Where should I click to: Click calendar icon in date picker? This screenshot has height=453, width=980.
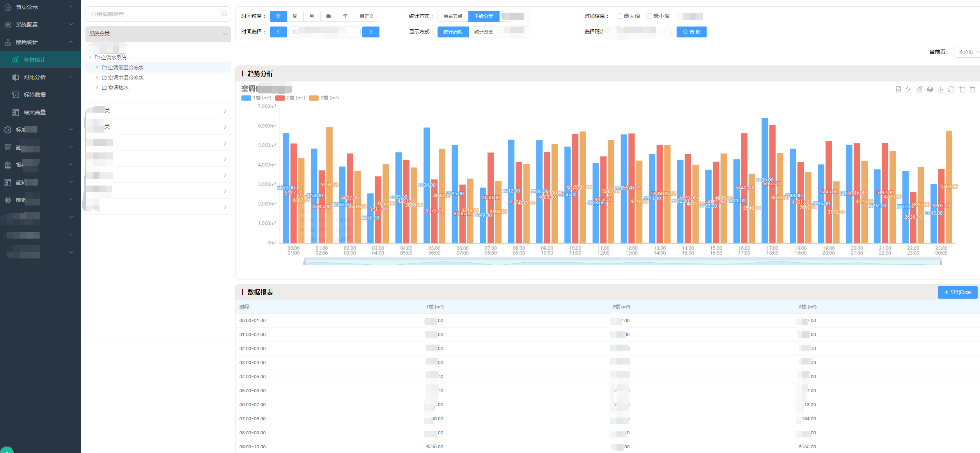tap(295, 32)
